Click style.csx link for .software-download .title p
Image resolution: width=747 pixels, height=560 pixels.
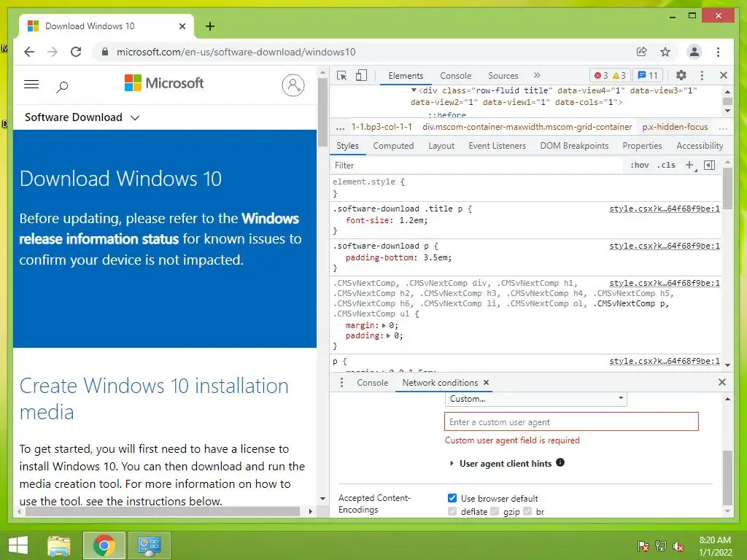(664, 209)
